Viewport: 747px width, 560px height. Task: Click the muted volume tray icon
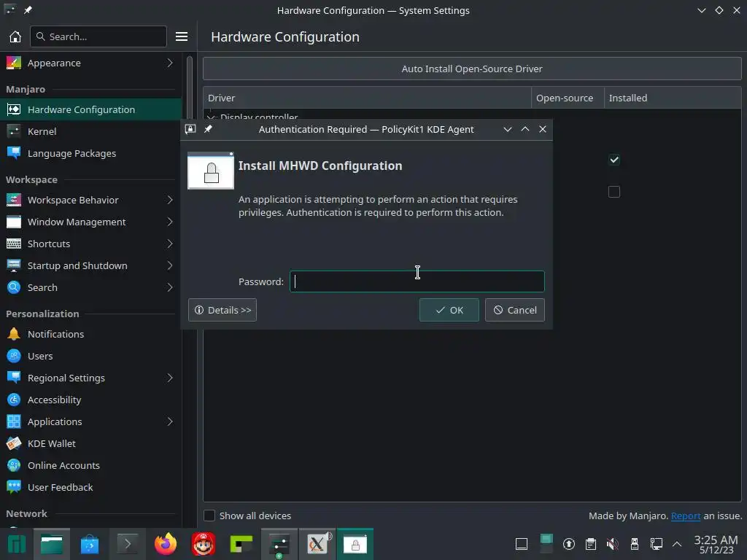(x=613, y=544)
